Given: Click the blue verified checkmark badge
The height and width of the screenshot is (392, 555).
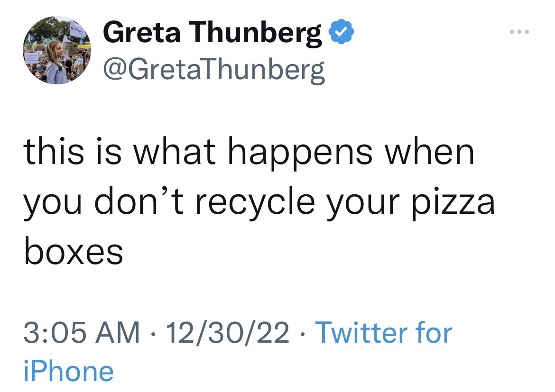Looking at the screenshot, I should click(x=341, y=32).
